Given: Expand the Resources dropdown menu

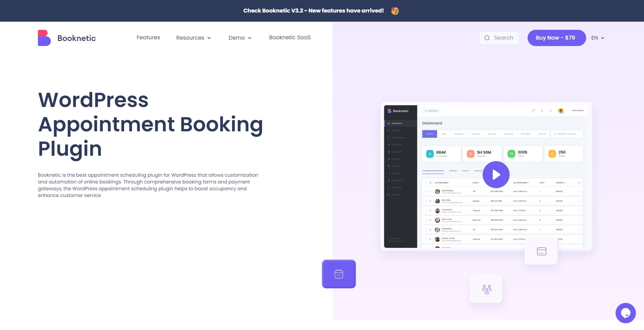Looking at the screenshot, I should click(194, 38).
